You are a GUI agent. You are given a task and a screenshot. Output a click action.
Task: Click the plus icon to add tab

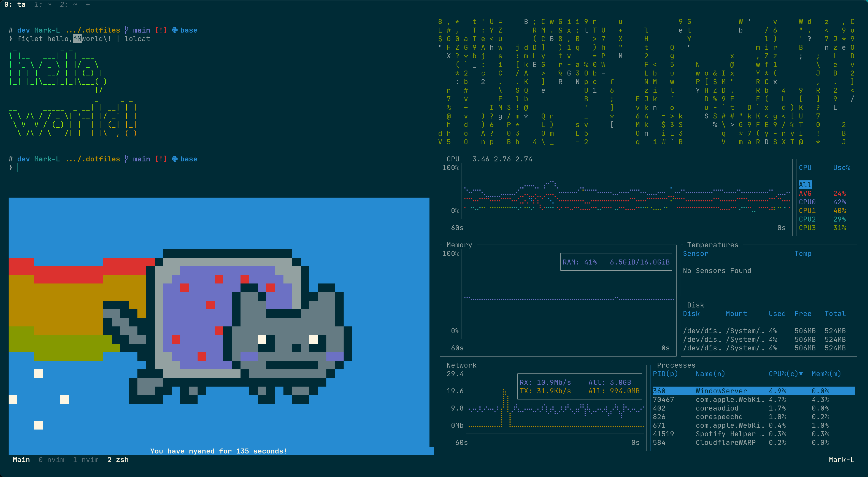[88, 4]
